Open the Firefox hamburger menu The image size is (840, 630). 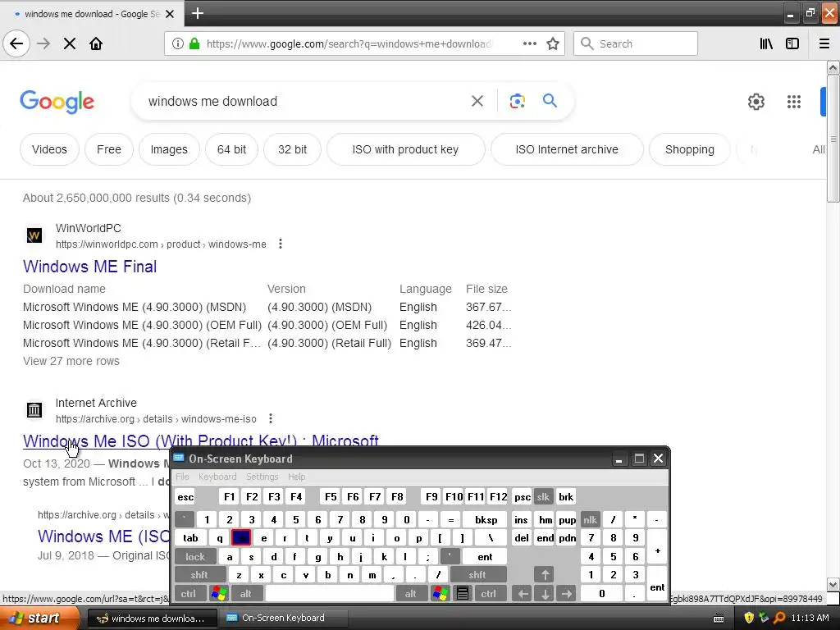[x=824, y=43]
